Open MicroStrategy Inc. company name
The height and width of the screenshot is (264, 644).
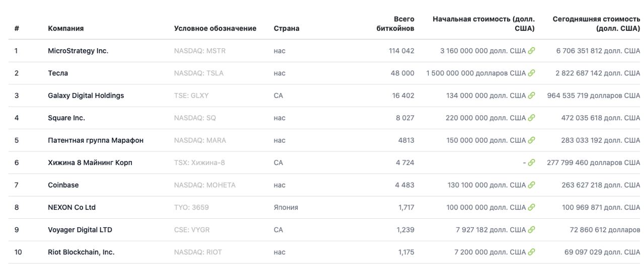coord(78,51)
